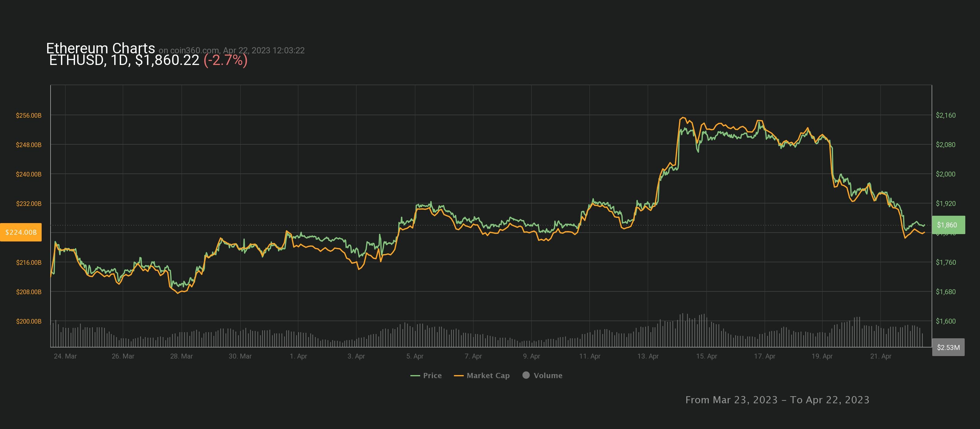
Task: Click the 7. Apr date label
Action: click(x=473, y=356)
